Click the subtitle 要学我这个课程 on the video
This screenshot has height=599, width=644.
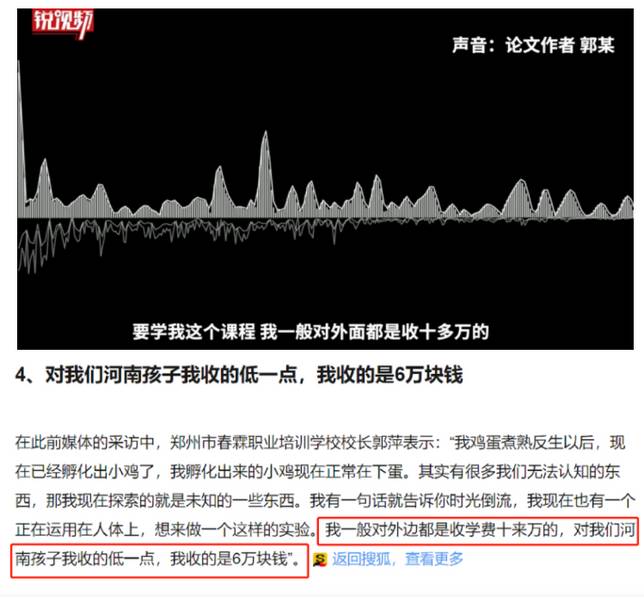coord(193,331)
